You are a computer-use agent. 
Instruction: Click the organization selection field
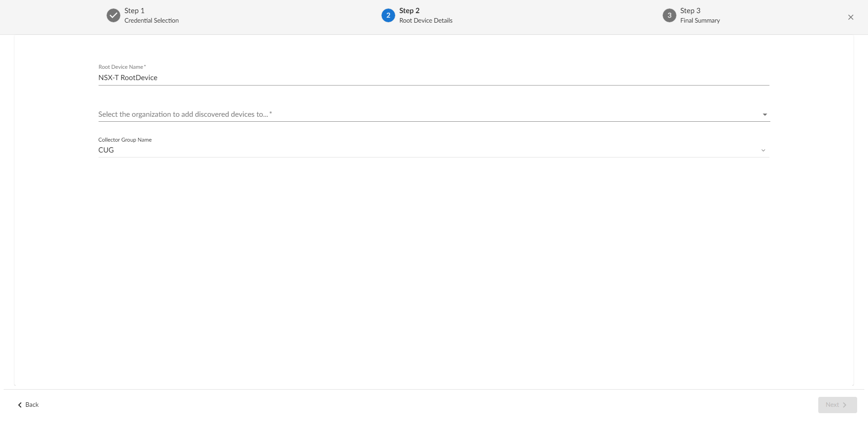[x=434, y=114]
